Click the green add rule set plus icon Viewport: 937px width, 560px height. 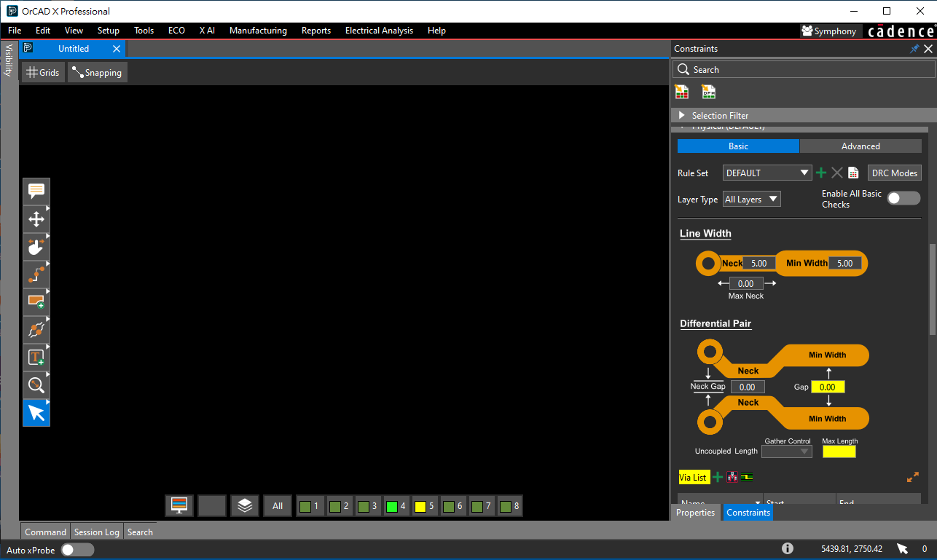(821, 173)
